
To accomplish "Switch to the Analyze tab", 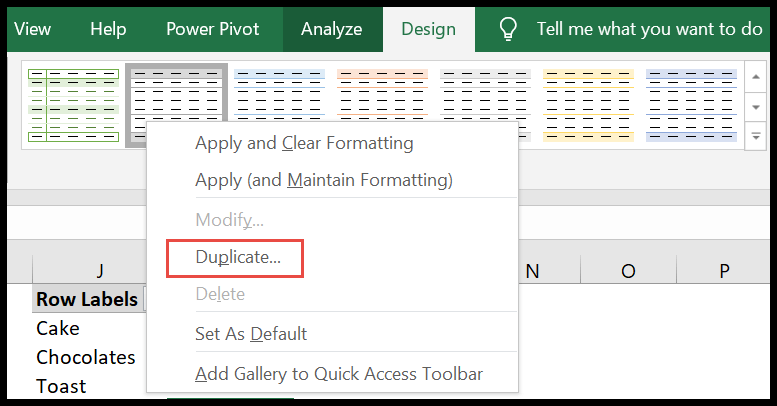I will click(331, 29).
